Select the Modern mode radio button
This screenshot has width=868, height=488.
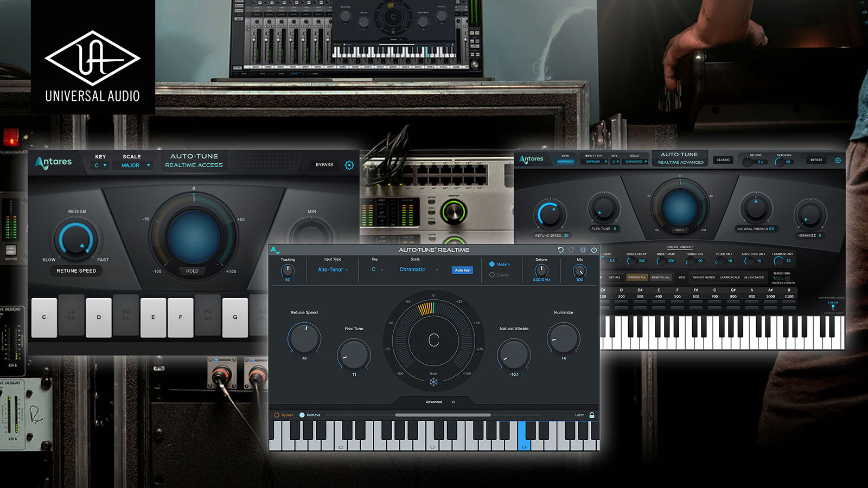point(492,264)
